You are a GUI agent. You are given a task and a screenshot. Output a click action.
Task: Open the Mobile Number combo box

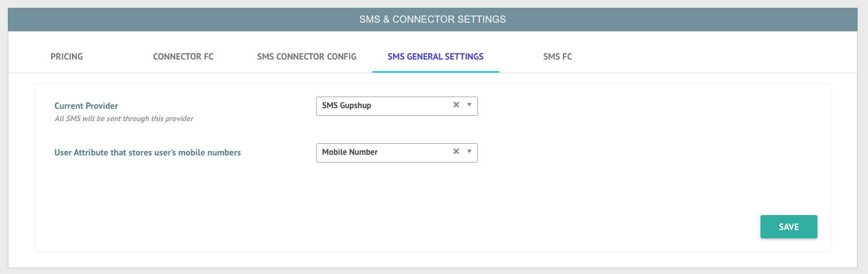click(397, 152)
